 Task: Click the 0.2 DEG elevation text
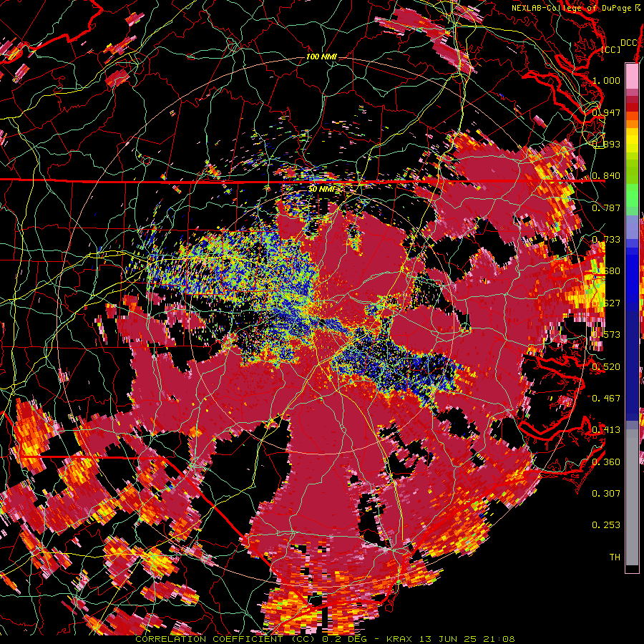[344, 639]
